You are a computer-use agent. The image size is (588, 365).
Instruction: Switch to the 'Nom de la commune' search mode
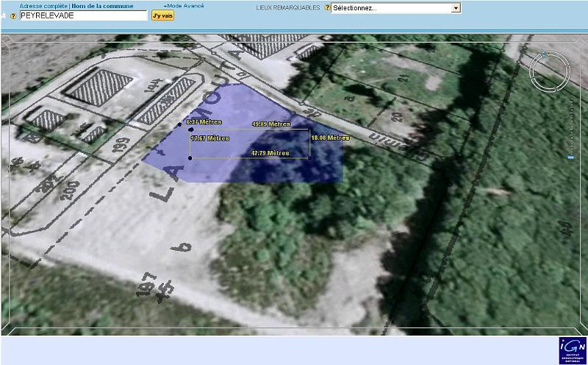pos(102,6)
